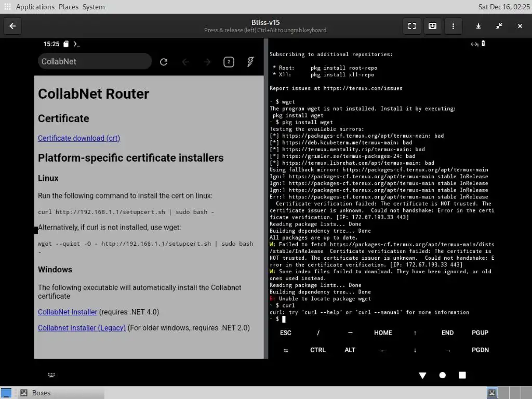Tap the up arrow key in Termux
532x399 pixels.
[415, 333]
